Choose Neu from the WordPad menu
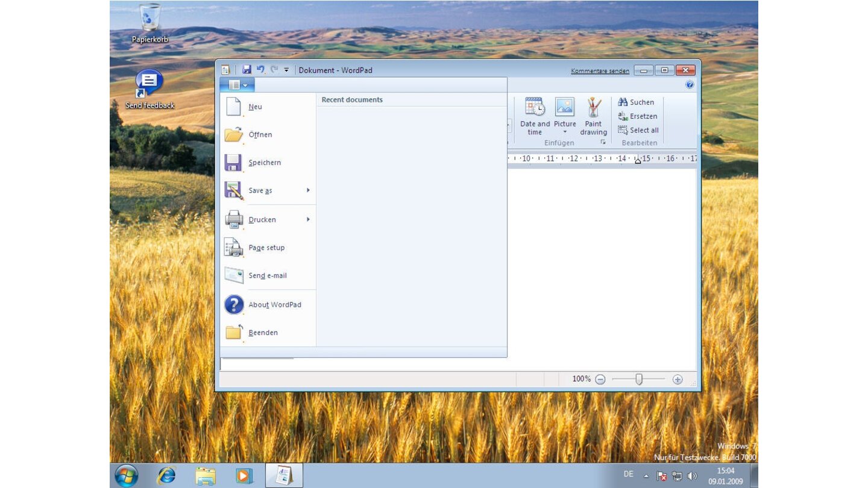This screenshot has width=868, height=488. [x=268, y=107]
